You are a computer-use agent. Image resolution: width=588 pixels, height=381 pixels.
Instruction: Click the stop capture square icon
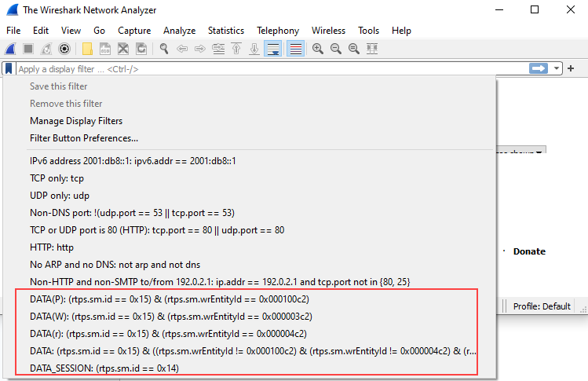coord(28,49)
